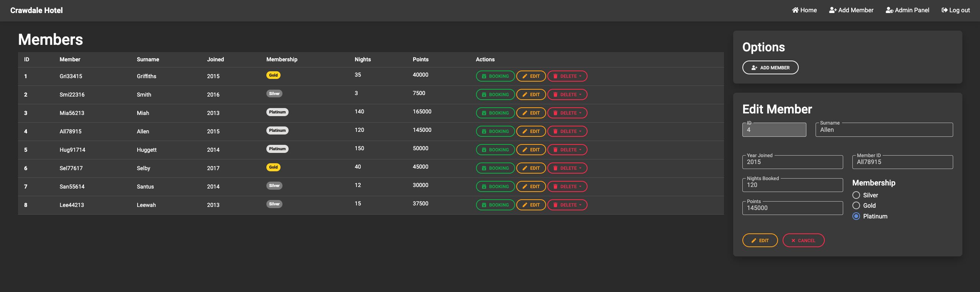The height and width of the screenshot is (292, 980).
Task: Click the Gold membership badge for Selby
Action: pyautogui.click(x=273, y=167)
